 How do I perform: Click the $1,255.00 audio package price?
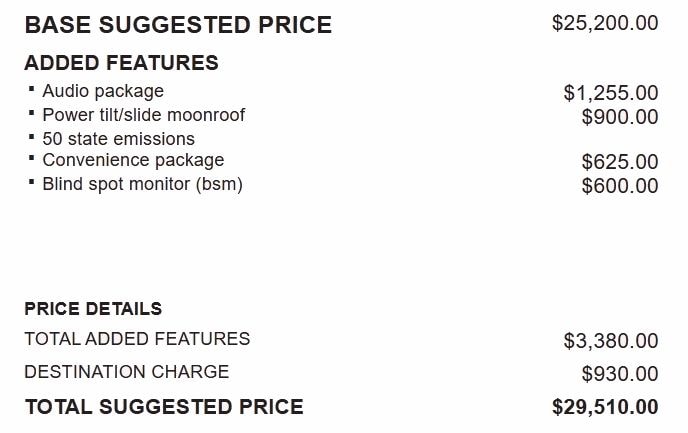611,93
